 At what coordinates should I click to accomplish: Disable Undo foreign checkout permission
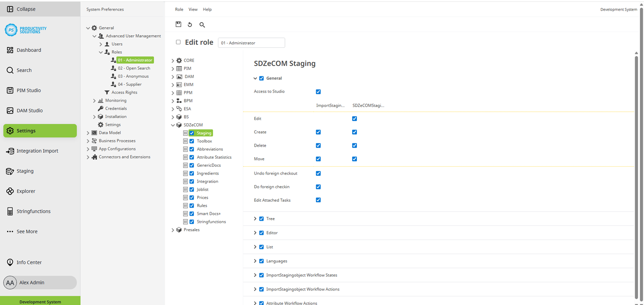coord(318,173)
